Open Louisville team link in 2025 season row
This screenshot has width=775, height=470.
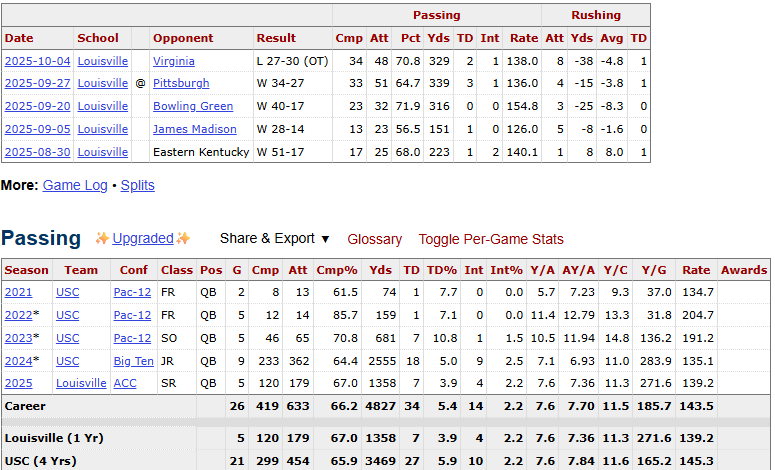(x=81, y=384)
